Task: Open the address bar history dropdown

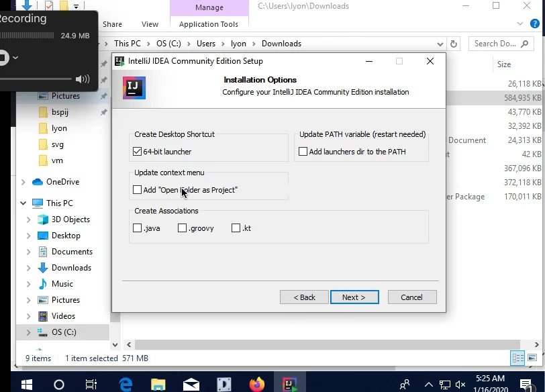Action: coord(440,44)
